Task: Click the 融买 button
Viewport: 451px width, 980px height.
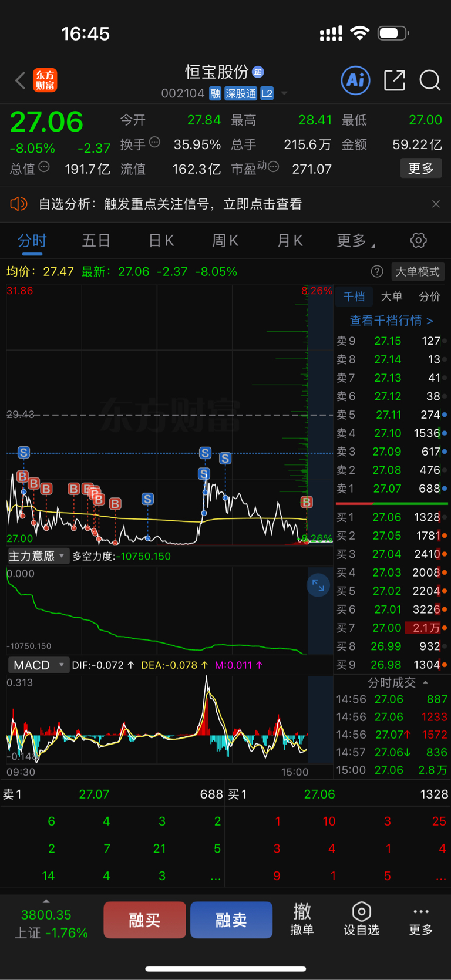Action: (144, 920)
